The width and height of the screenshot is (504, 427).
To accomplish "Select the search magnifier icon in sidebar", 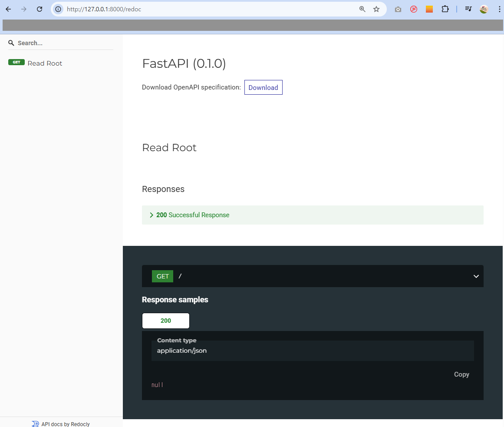I will 11,43.
